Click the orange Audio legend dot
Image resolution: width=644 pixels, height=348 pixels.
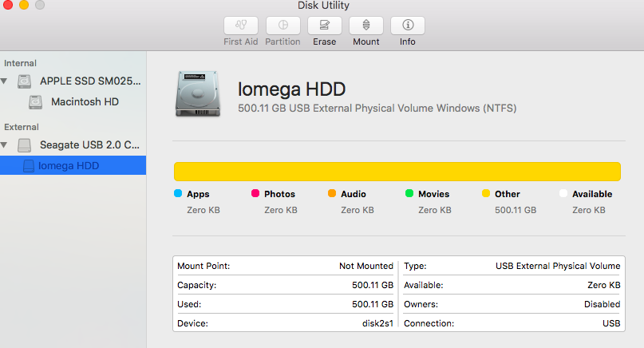pos(332,193)
